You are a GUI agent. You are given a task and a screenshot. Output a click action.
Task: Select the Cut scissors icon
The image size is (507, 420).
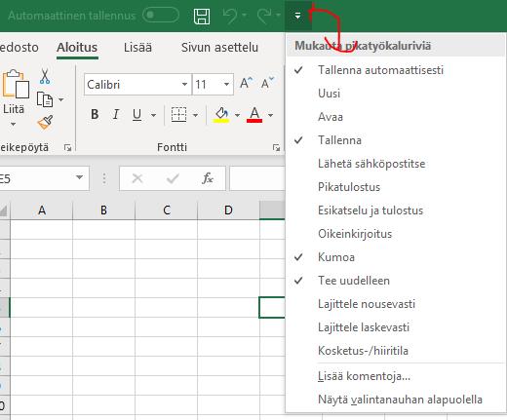tap(45, 76)
